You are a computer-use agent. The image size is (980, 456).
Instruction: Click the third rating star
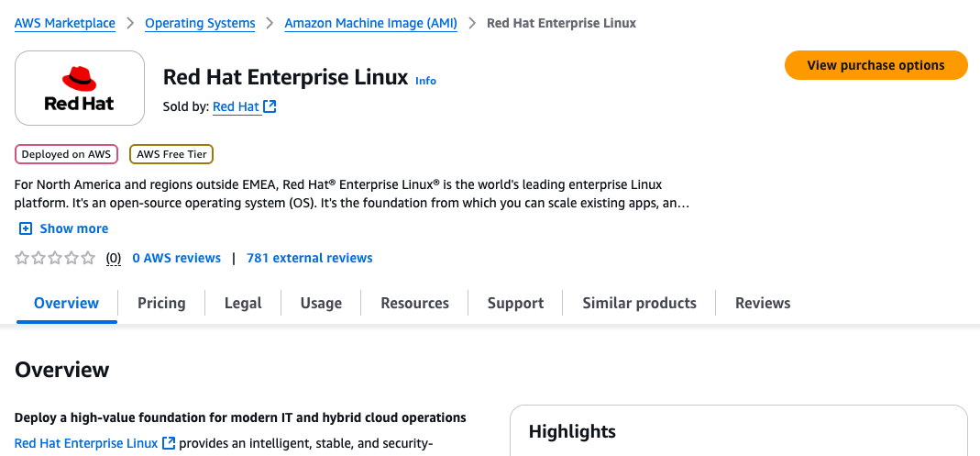(x=55, y=258)
